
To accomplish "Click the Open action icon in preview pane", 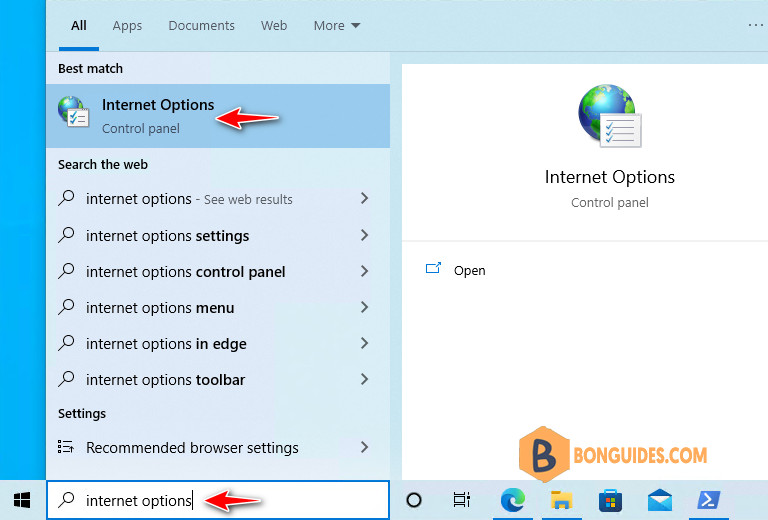I will pos(433,268).
